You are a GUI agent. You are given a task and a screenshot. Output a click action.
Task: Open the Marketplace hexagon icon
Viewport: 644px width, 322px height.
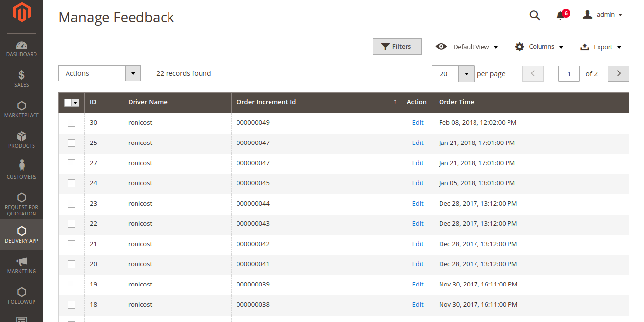coord(21,106)
